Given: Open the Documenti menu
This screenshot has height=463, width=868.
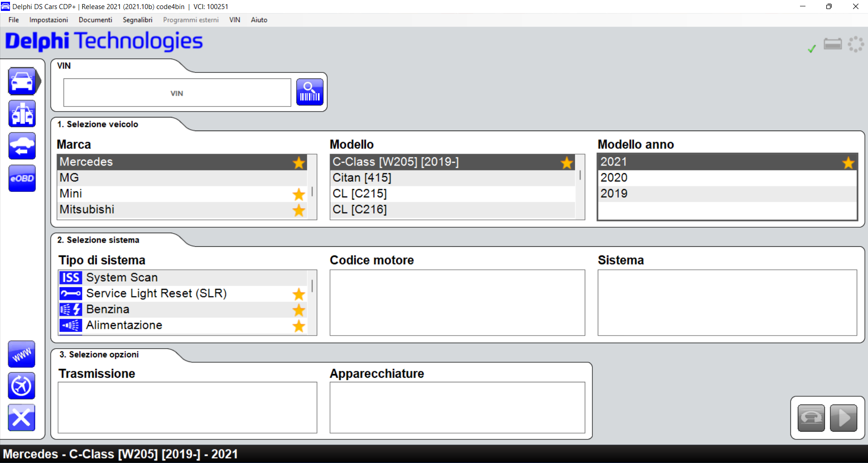Looking at the screenshot, I should (x=95, y=20).
